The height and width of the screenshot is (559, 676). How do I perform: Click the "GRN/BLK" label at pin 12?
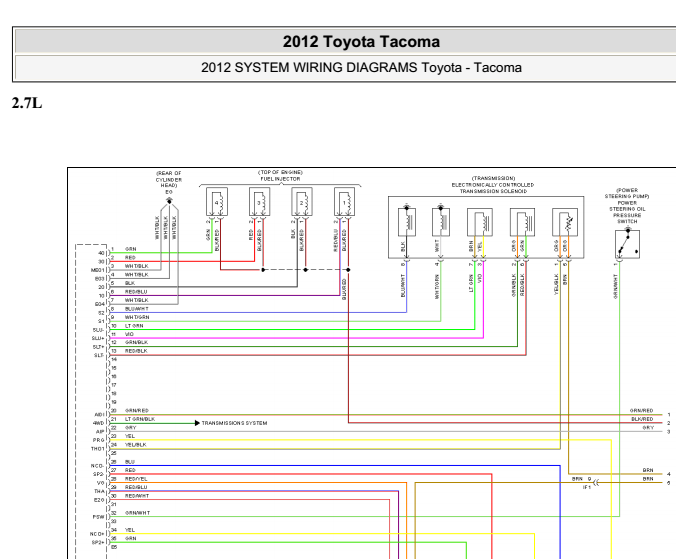[x=136, y=343]
